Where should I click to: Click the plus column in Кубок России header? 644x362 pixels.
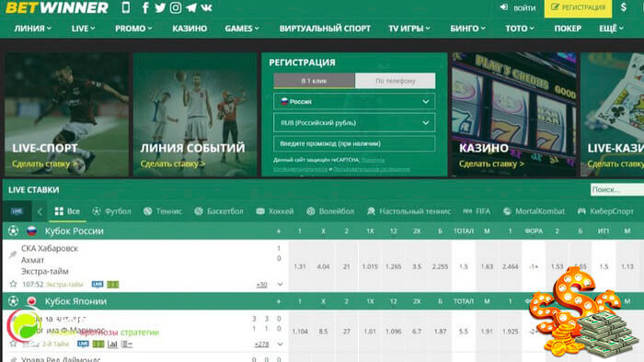[279, 232]
